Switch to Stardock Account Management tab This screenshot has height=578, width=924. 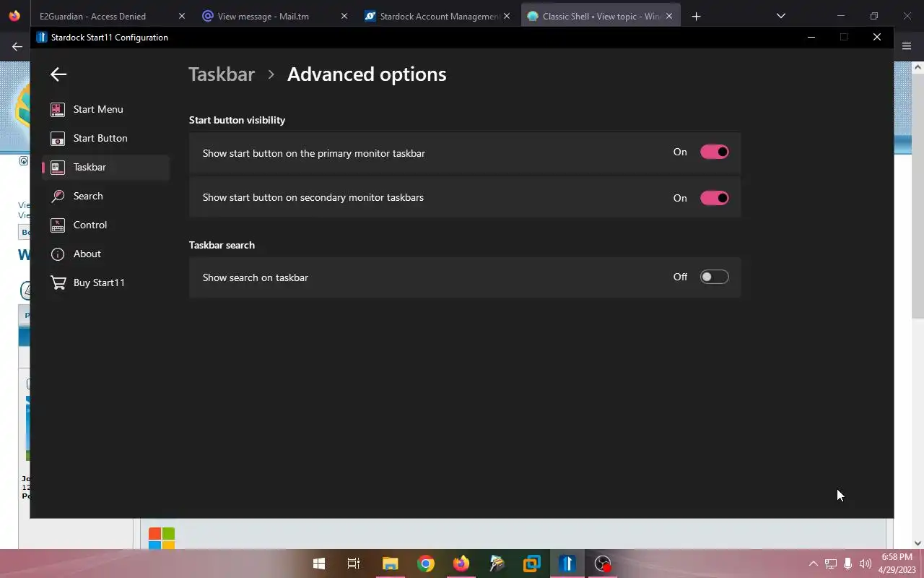coord(436,16)
